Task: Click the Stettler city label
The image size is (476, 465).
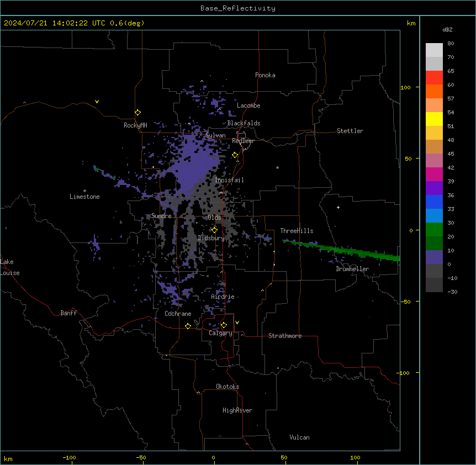Action: click(x=350, y=131)
